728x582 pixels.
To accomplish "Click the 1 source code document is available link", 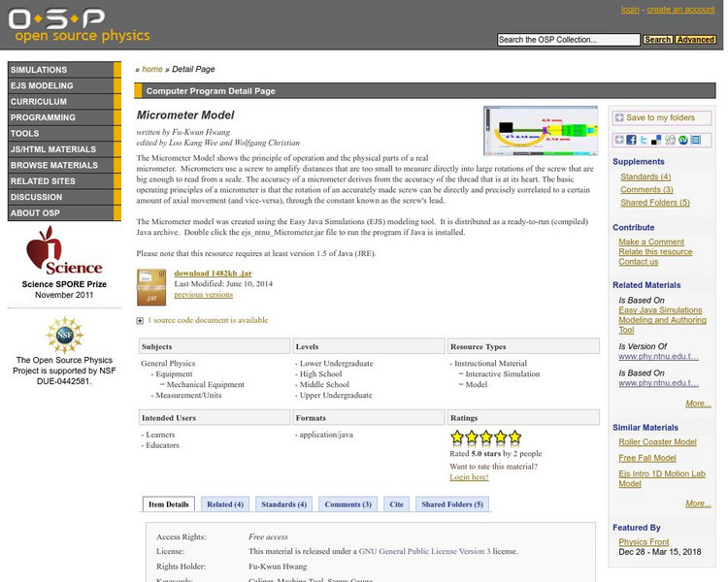I will (x=208, y=320).
